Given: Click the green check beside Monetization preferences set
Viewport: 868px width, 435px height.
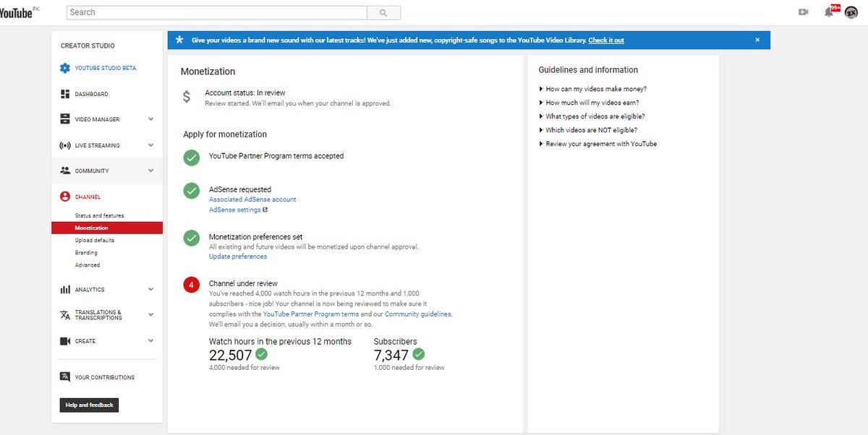Looking at the screenshot, I should [x=191, y=238].
